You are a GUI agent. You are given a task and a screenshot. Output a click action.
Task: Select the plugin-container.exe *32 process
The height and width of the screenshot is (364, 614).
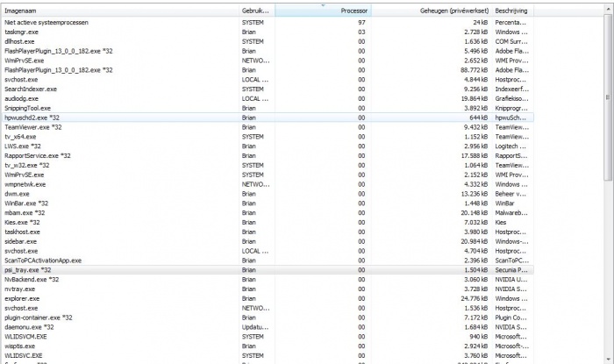(268, 318)
